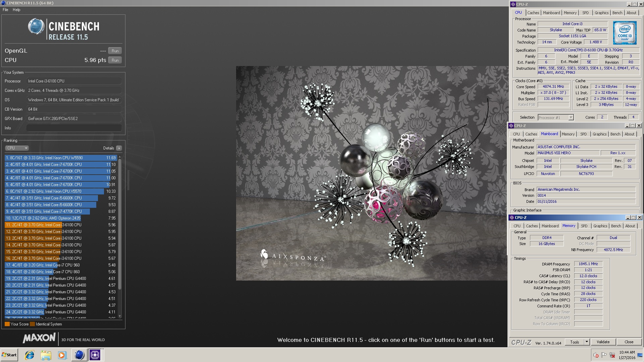The image size is (644, 362).
Task: Click motherboard model MAXIMUS VIII HERO
Action: coord(568,153)
